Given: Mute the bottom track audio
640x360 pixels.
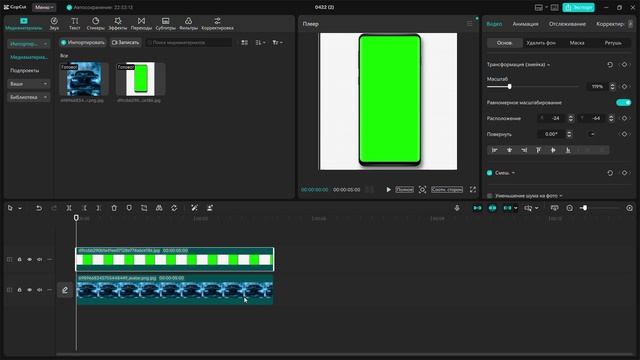Looking at the screenshot, I should [x=40, y=290].
